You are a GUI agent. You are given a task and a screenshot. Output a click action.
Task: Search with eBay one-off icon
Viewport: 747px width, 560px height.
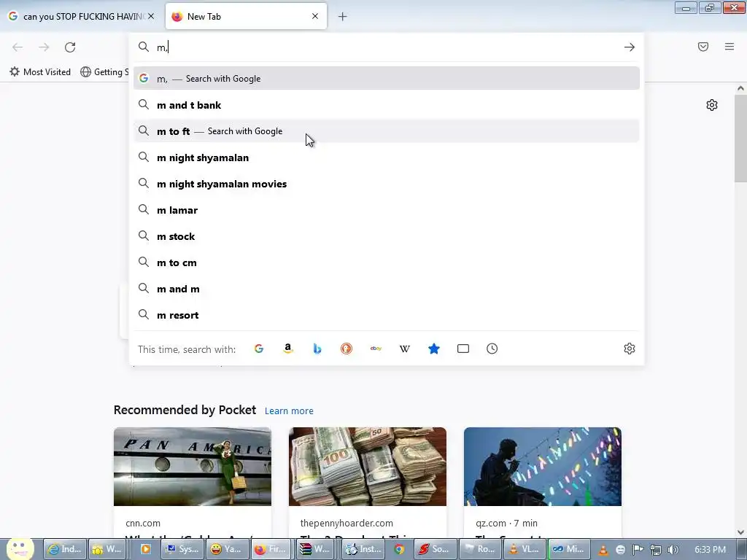[x=376, y=349]
